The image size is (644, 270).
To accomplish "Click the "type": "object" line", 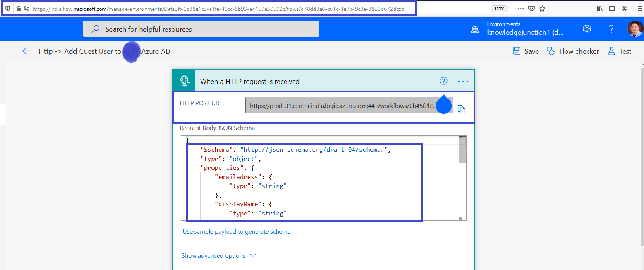I will (231, 159).
